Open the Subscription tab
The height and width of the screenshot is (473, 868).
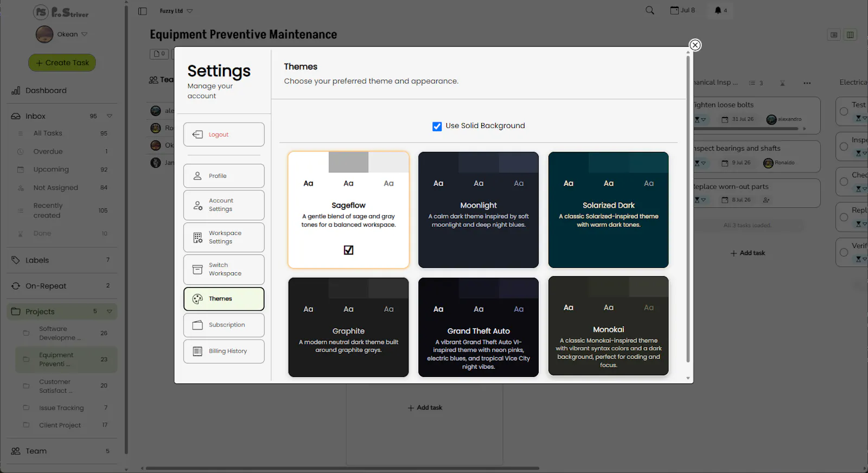point(224,325)
